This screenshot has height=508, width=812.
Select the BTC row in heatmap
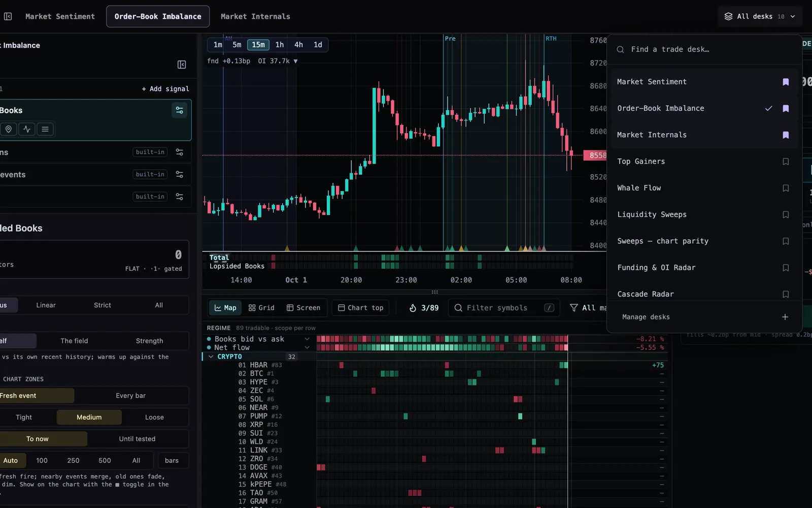(436, 373)
